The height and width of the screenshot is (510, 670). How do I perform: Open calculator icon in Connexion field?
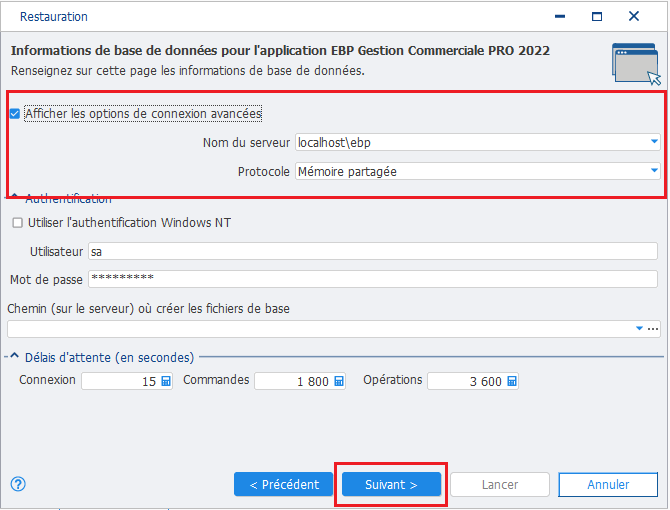(166, 381)
